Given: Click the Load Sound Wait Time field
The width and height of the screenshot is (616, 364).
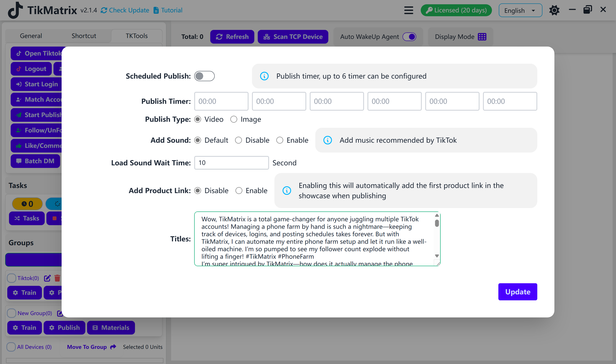Looking at the screenshot, I should pyautogui.click(x=231, y=163).
